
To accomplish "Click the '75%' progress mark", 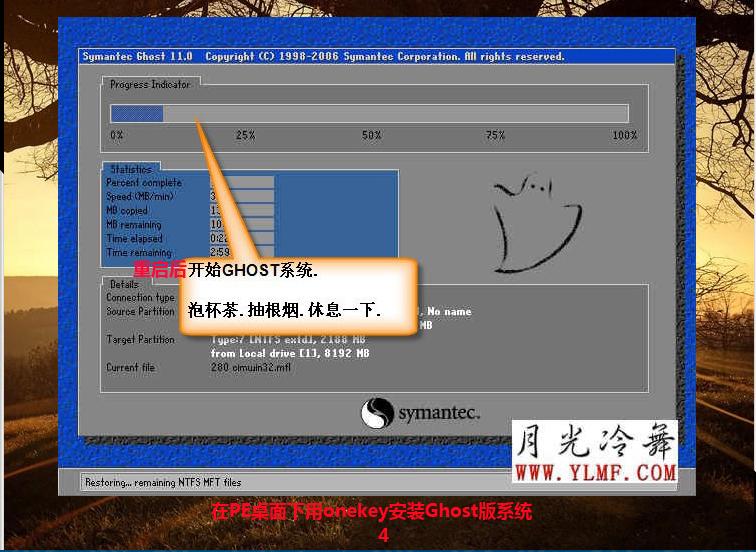I will coord(495,135).
